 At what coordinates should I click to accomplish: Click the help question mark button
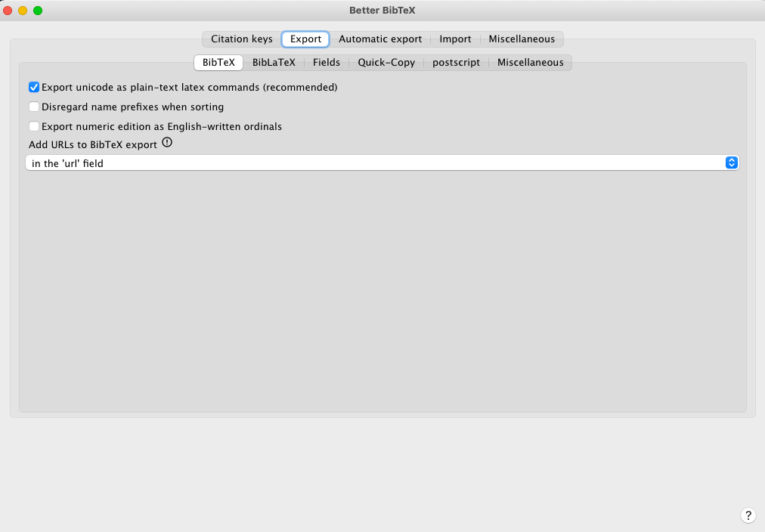[x=748, y=515]
